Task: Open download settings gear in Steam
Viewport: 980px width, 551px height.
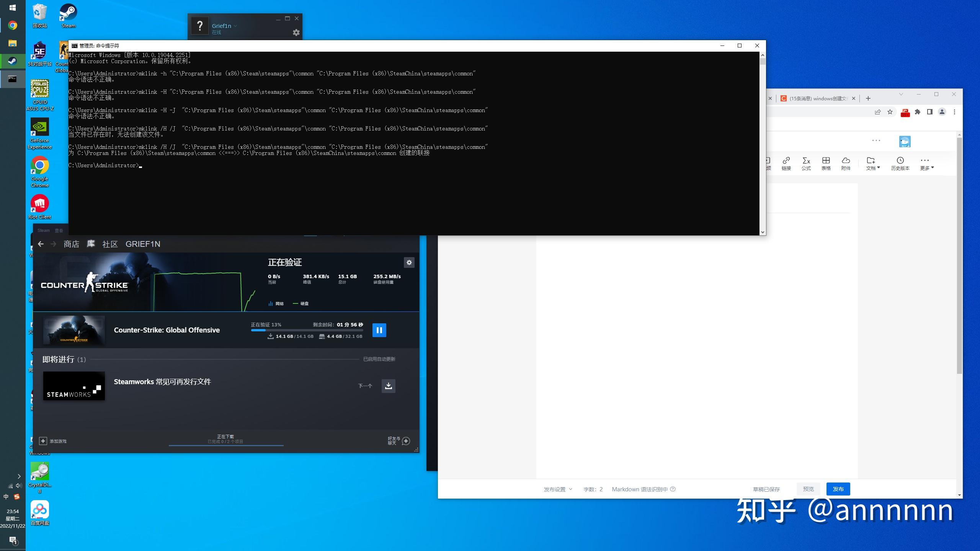Action: pos(409,262)
